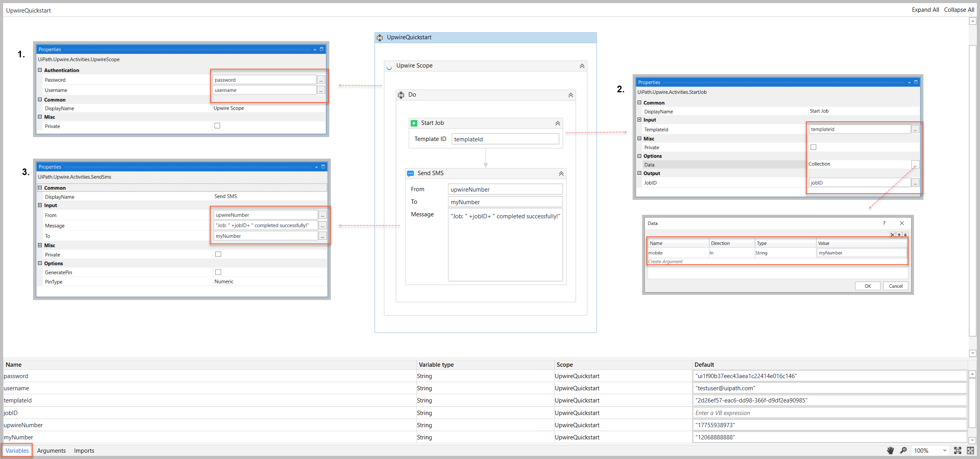This screenshot has width=980, height=459.
Task: Click the Template ID input in Start Job
Action: (x=505, y=139)
